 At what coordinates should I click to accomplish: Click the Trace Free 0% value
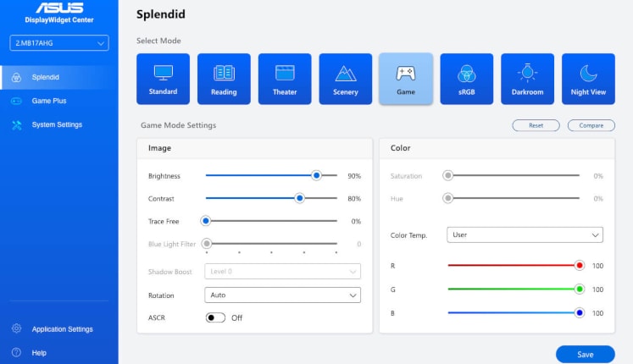pos(356,221)
